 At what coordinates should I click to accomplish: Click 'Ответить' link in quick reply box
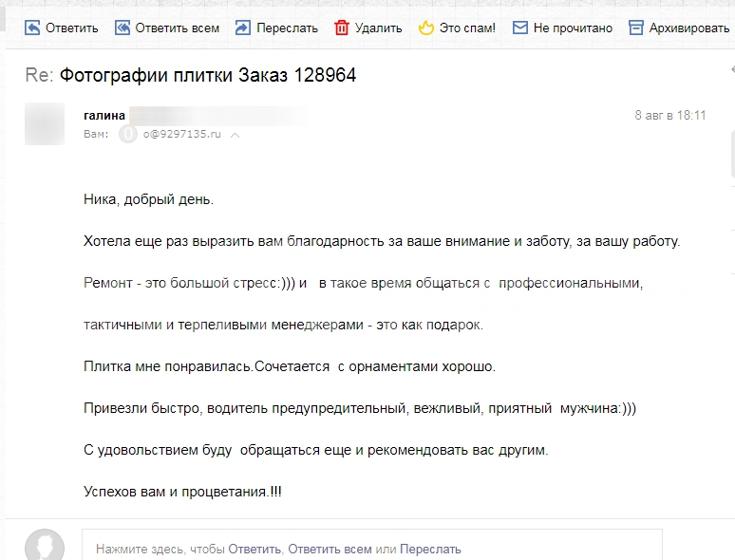click(x=254, y=549)
